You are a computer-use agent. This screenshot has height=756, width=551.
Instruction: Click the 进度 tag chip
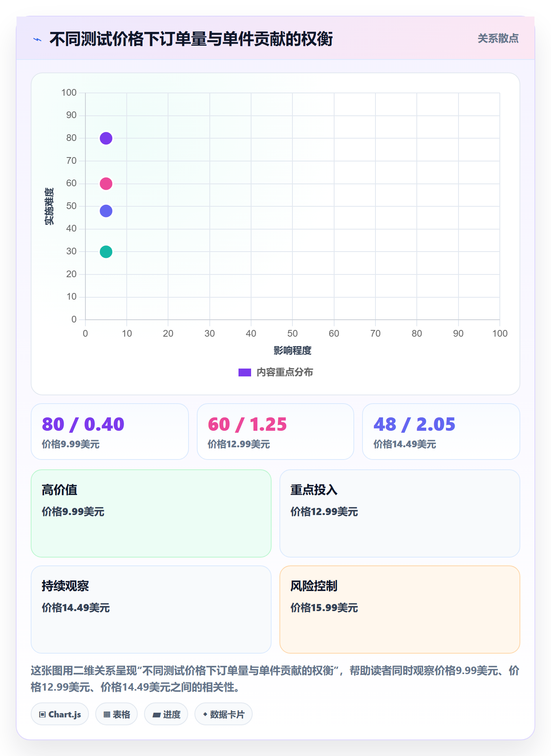click(x=166, y=714)
